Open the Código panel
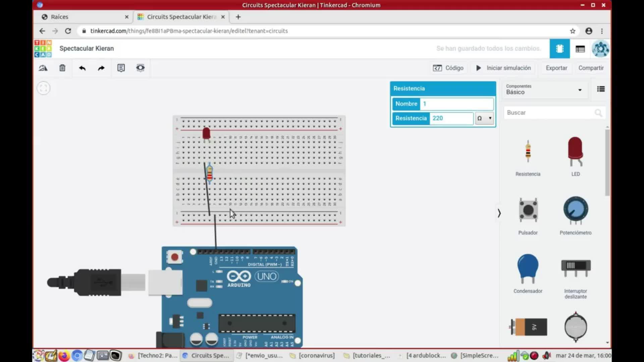 (448, 68)
